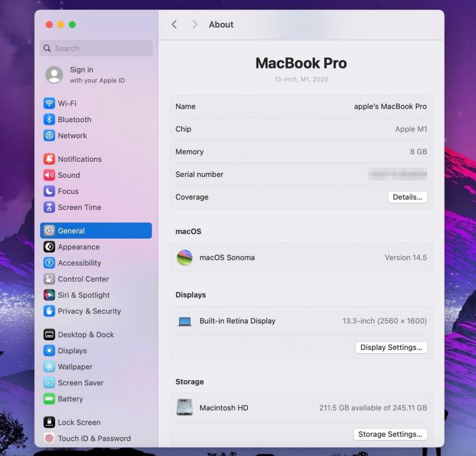
Task: Click the Bluetooth icon in sidebar
Action: point(49,119)
